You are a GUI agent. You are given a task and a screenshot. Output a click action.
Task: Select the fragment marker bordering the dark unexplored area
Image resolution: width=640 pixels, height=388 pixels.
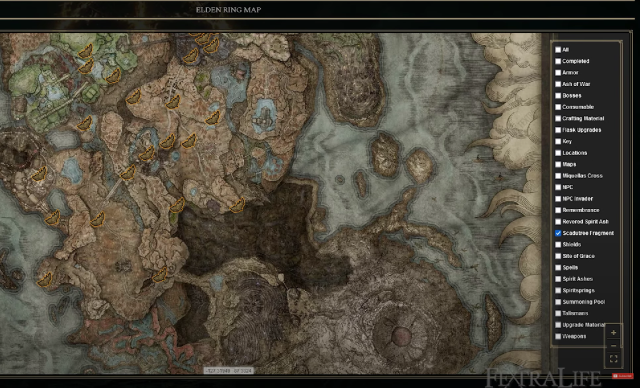[238, 205]
